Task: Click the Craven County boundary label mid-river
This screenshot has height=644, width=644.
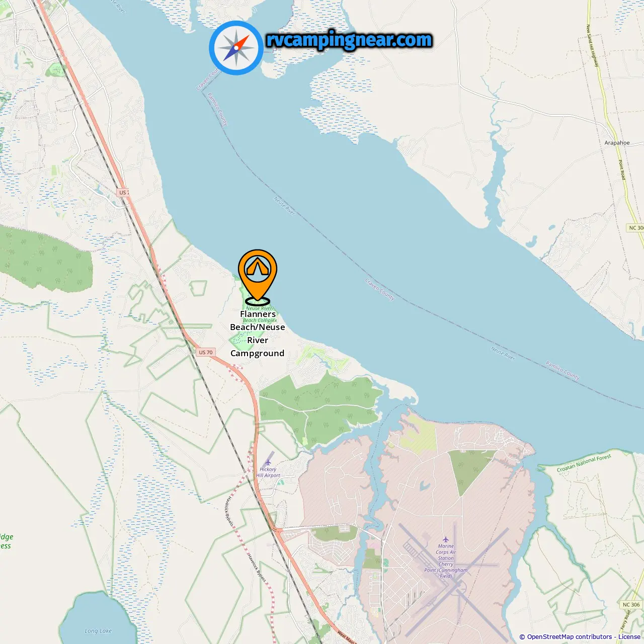Action: click(380, 289)
